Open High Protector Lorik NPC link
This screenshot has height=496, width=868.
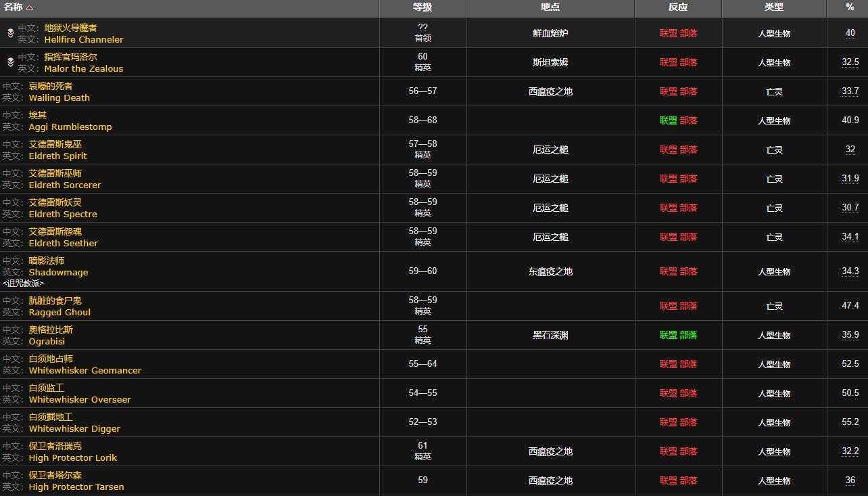(x=73, y=457)
